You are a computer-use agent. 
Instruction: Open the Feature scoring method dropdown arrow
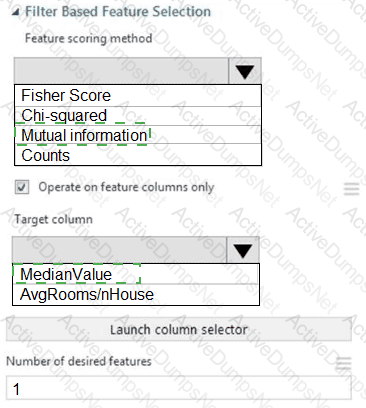click(x=245, y=71)
